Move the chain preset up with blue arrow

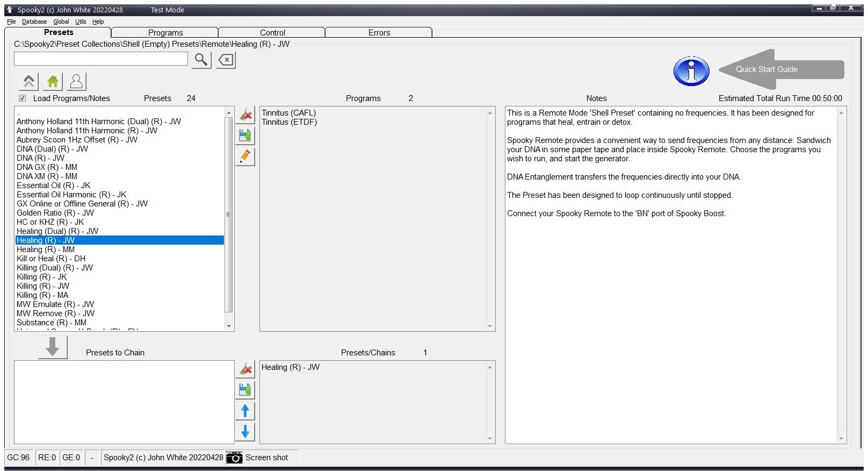point(245,411)
